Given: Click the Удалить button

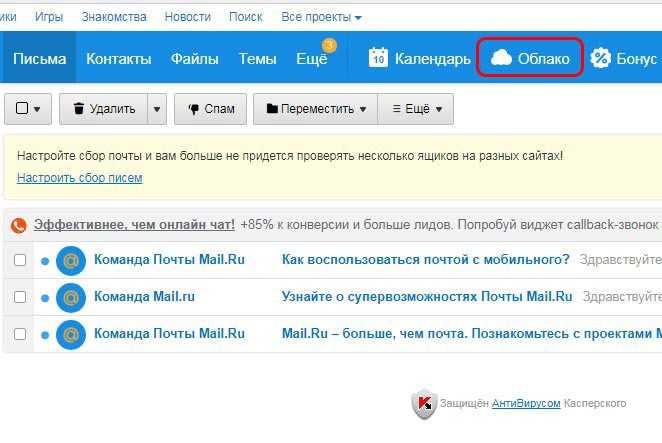Looking at the screenshot, I should point(103,109).
